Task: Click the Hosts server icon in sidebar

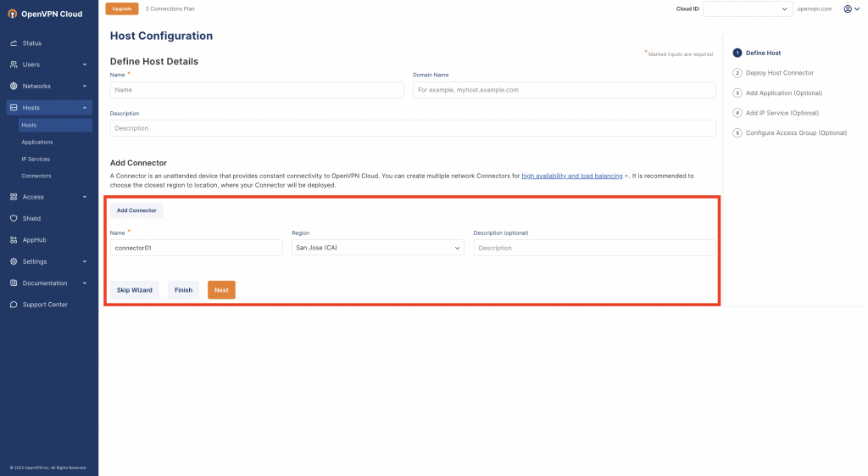Action: click(14, 108)
